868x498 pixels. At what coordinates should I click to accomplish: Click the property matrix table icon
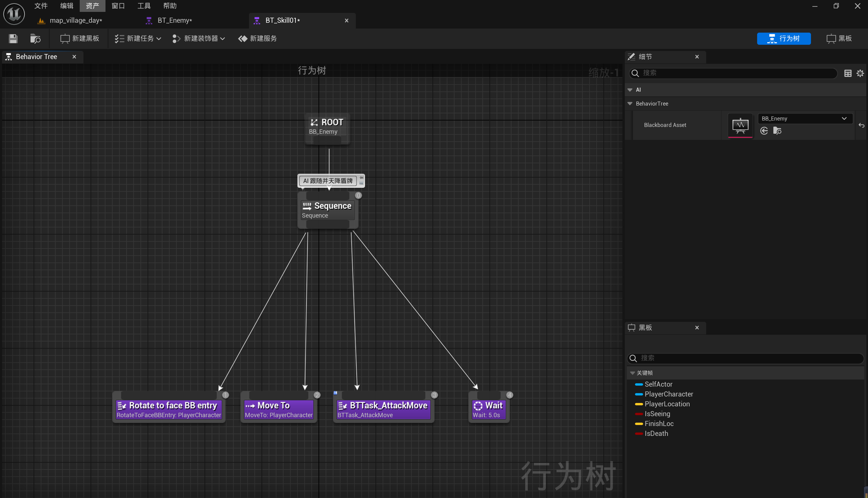(x=848, y=73)
